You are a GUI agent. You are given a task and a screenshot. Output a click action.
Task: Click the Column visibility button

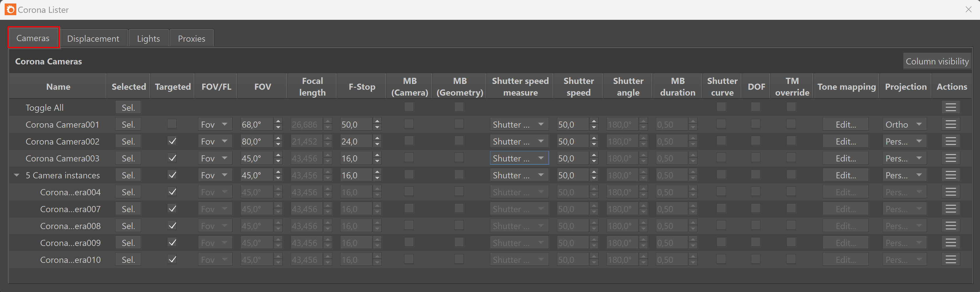click(x=937, y=61)
